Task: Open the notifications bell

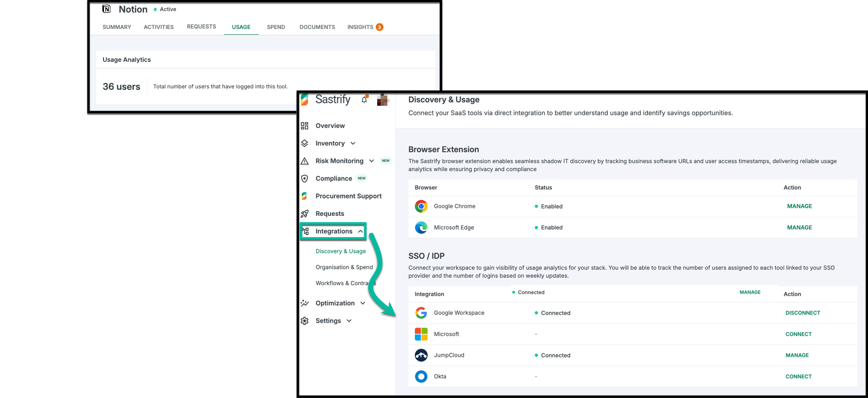Action: (365, 99)
